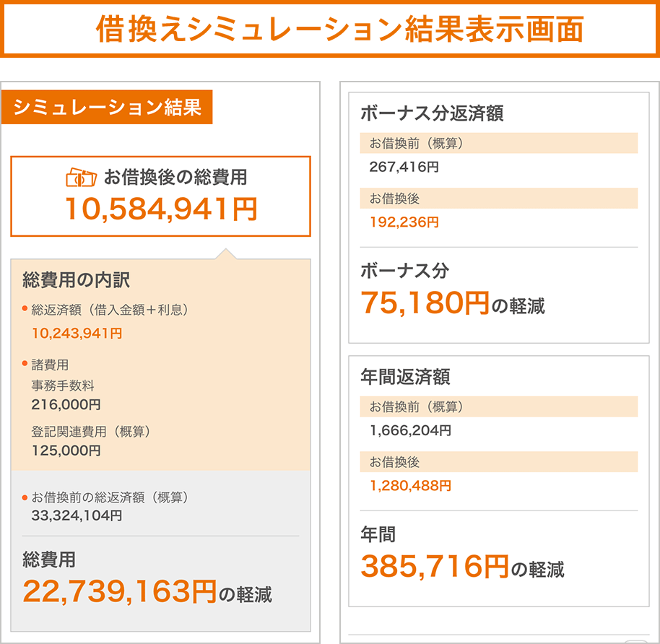Click the 事務手数料 216,000円 amount
This screenshot has width=660, height=644.
pos(66,404)
